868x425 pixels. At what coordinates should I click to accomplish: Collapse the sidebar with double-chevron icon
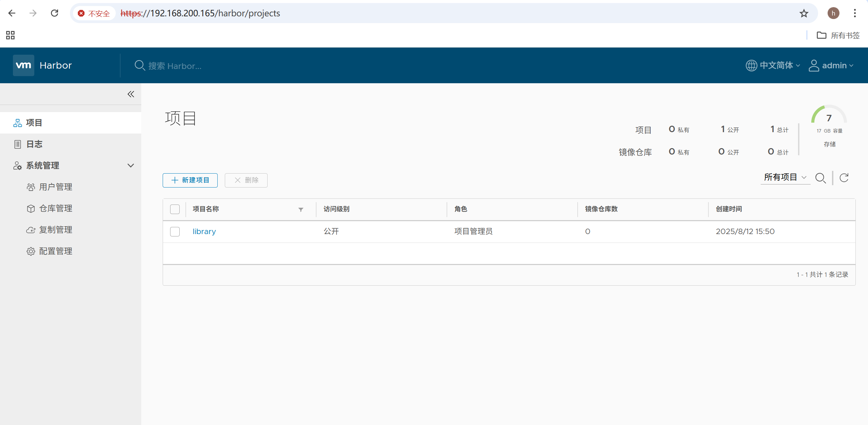click(x=131, y=94)
